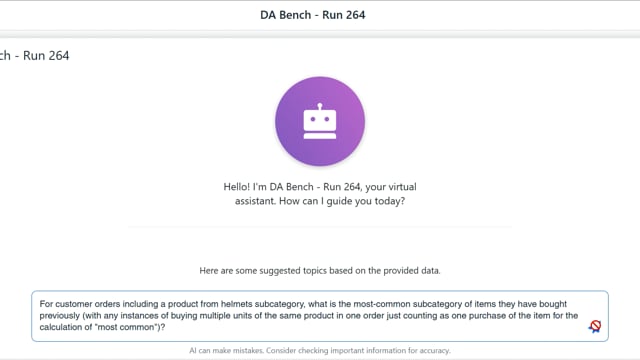
Task: Place cursor on the quoted "most common" text
Action: coord(128,327)
